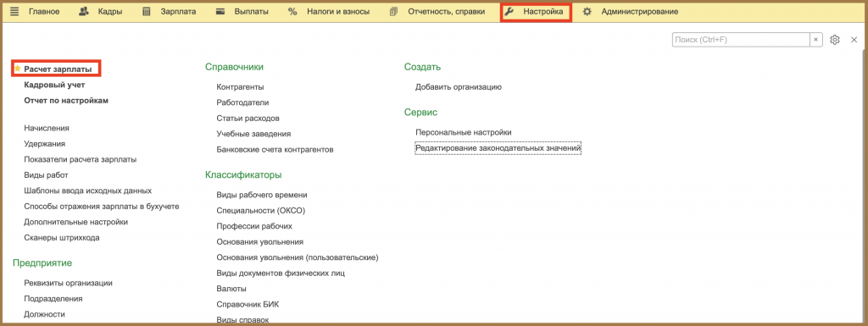This screenshot has height=326, width=868.
Task: Open the Удержания list
Action: coord(44,144)
